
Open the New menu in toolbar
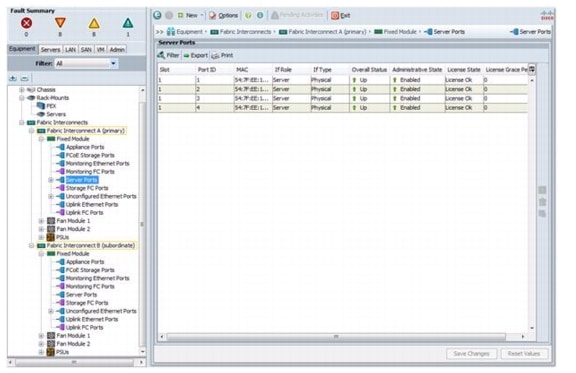190,15
